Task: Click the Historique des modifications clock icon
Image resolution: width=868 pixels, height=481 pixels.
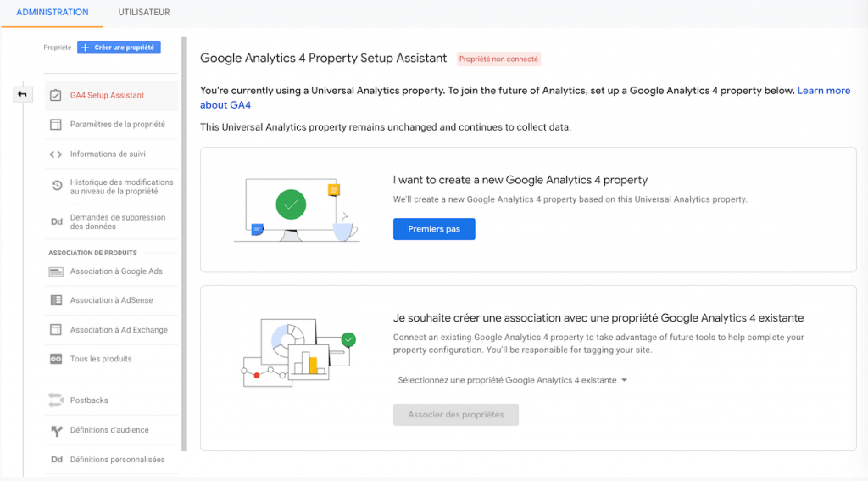Action: tap(57, 186)
